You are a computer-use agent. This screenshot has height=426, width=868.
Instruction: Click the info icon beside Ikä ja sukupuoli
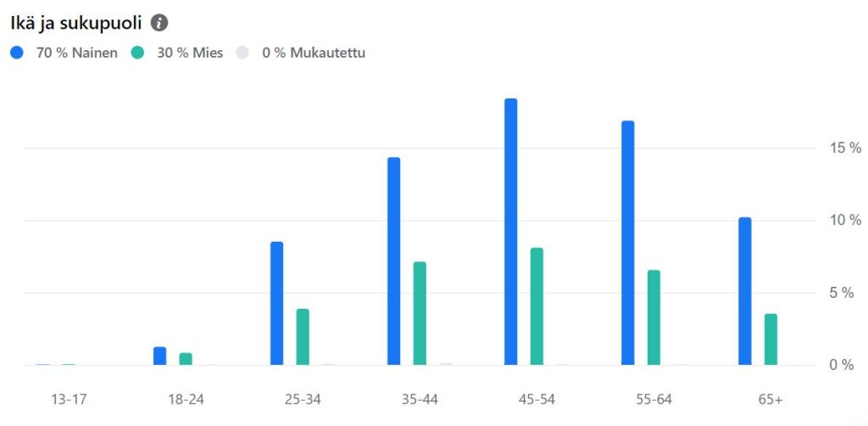coord(159,23)
